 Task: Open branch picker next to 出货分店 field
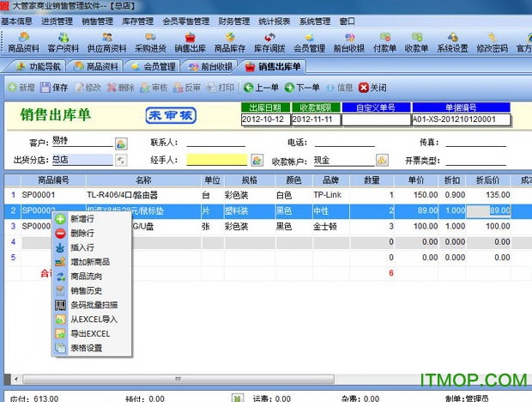click(x=121, y=161)
